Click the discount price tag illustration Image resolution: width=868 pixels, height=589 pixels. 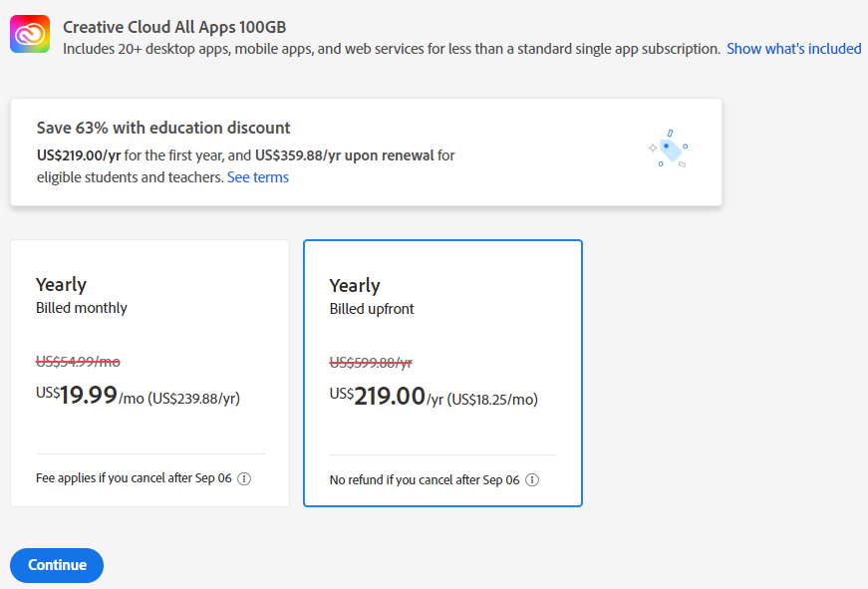tap(668, 148)
